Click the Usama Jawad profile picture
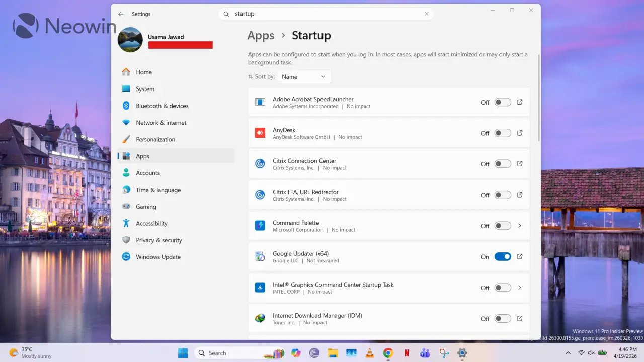 130,40
